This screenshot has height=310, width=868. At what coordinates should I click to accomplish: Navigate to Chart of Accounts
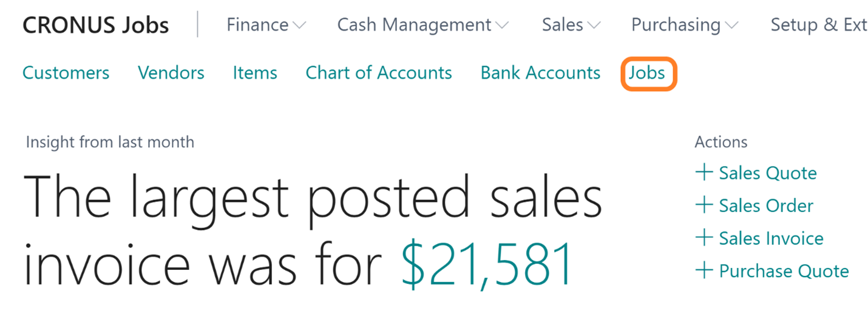click(379, 73)
